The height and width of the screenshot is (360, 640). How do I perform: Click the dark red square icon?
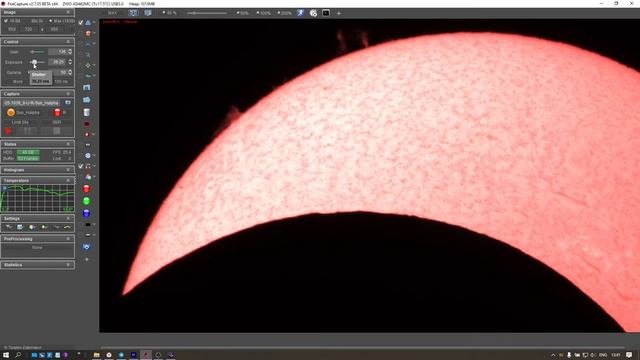[87, 124]
